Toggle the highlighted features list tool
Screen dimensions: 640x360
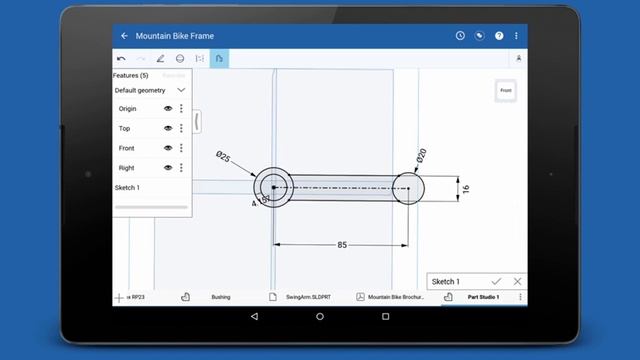coord(219,59)
